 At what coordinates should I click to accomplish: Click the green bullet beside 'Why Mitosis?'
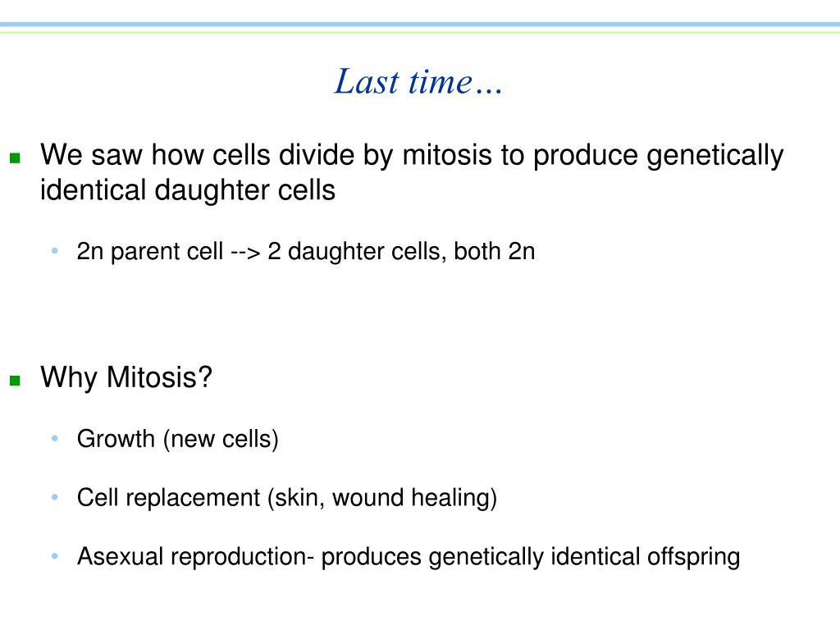click(15, 381)
